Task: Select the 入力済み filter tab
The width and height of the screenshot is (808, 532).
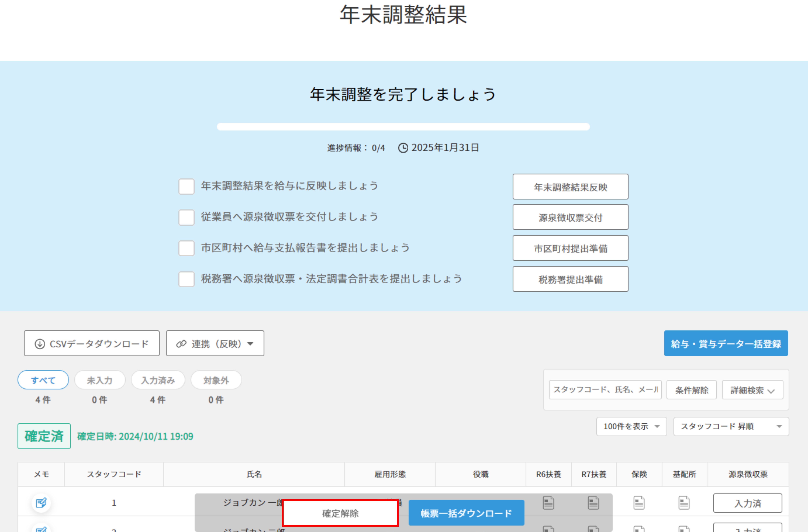Action: [158, 380]
